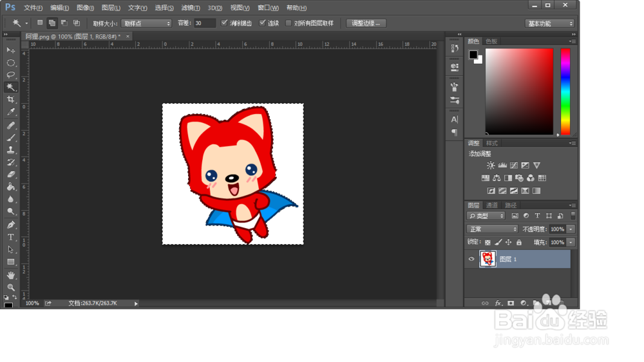Select the Blur tool
Viewport: 644px width, 362px height.
pos(11,199)
